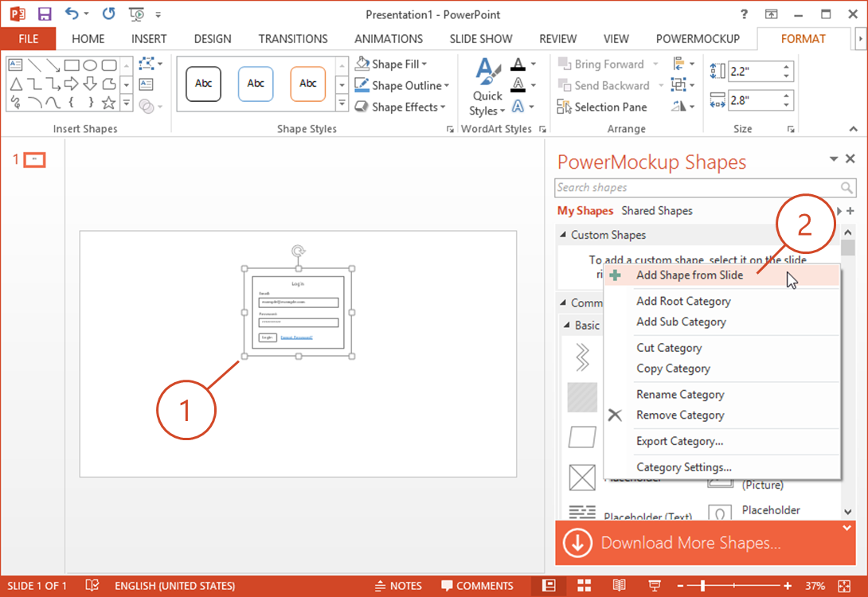This screenshot has height=597, width=868.
Task: Click the 37% zoom level text
Action: (x=815, y=585)
